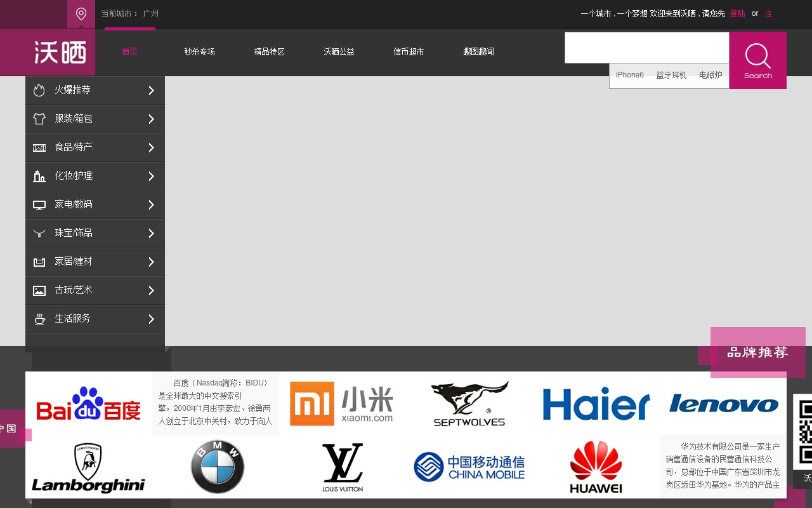
Task: Expand the 服装/箱包 category arrow
Action: [151, 119]
